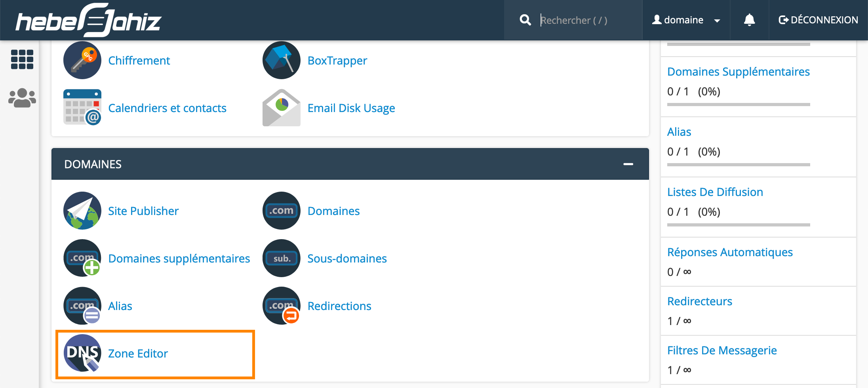Click Listes De Diffusion statistics link

[x=715, y=192]
